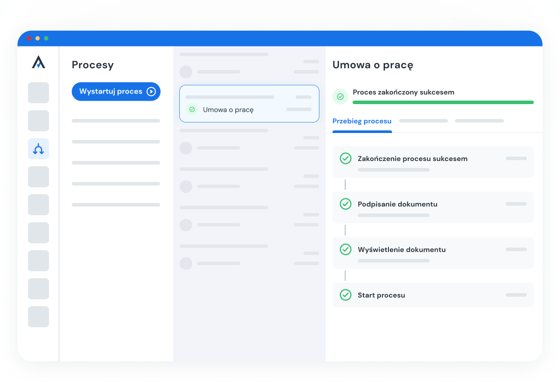Open the processes workflow icon in sidebar
560x392 pixels.
tap(38, 149)
